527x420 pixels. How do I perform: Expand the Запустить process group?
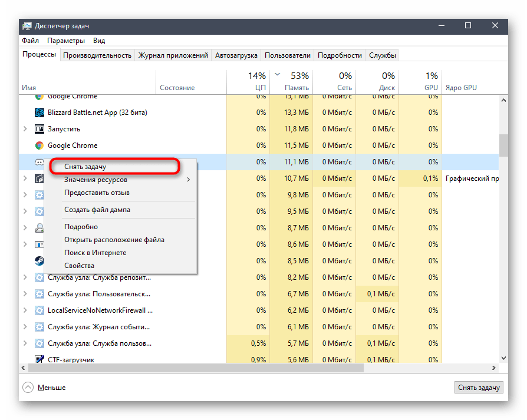coord(25,129)
